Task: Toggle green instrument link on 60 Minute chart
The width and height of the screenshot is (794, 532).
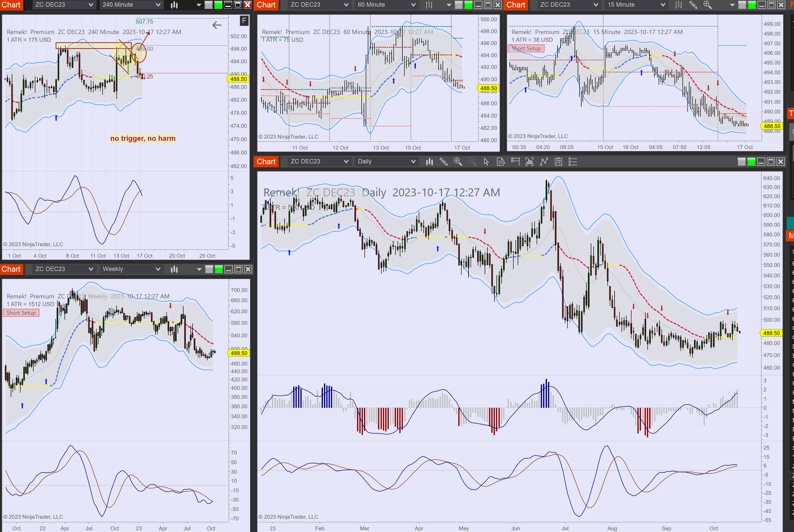Action: [x=468, y=5]
